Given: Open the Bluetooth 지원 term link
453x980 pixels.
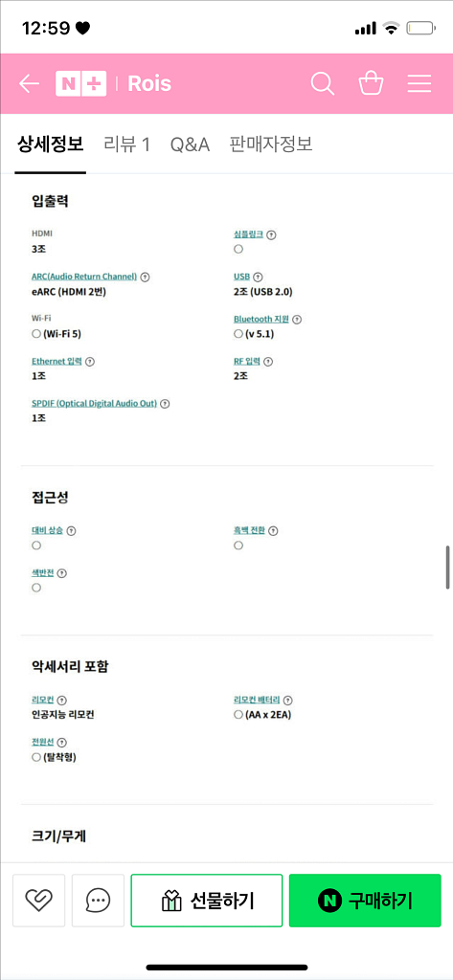Looking at the screenshot, I should tap(261, 319).
